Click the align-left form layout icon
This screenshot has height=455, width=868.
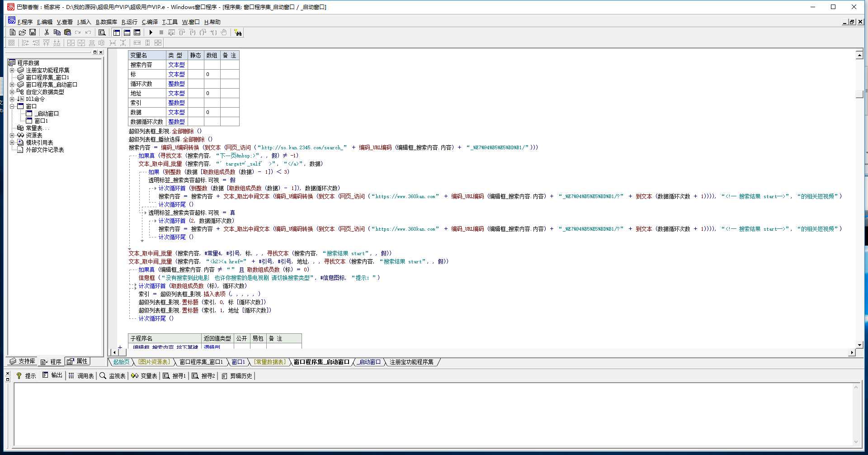[x=25, y=43]
